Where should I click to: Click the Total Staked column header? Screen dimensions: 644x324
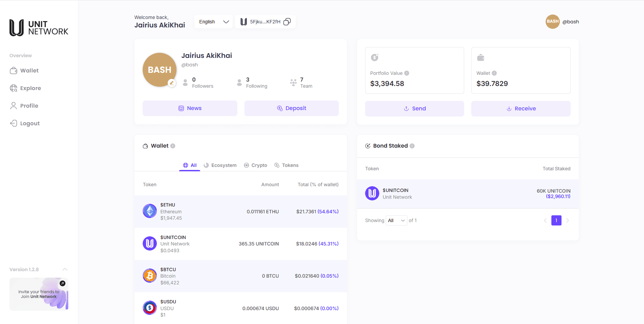[x=556, y=169]
